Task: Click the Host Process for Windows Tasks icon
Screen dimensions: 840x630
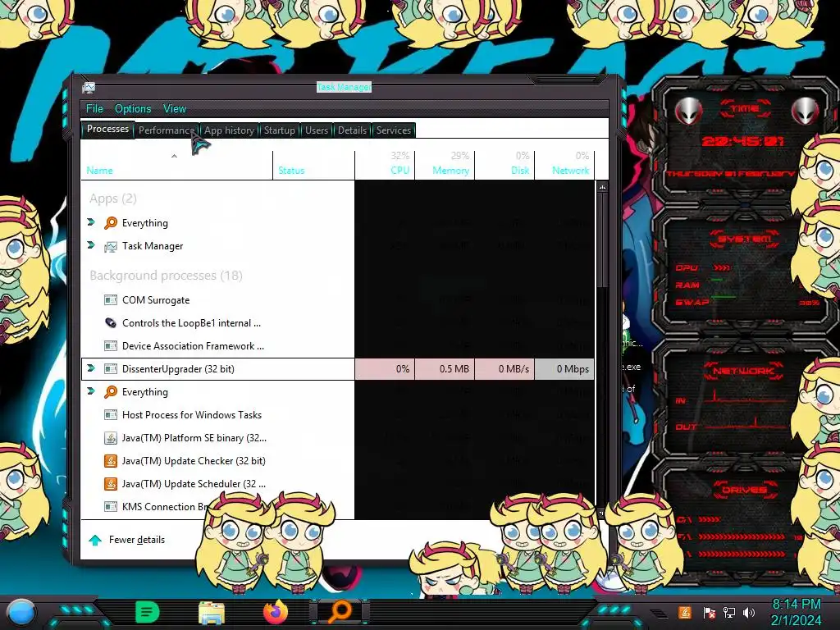Action: pyautogui.click(x=111, y=414)
